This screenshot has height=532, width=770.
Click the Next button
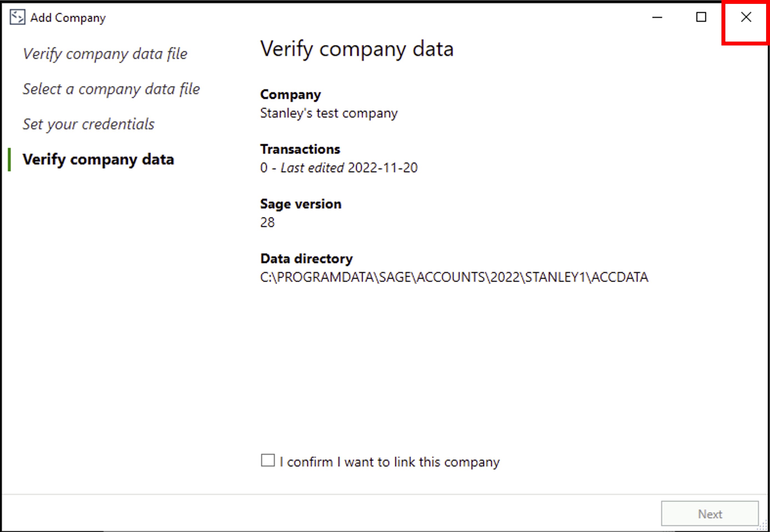click(710, 513)
